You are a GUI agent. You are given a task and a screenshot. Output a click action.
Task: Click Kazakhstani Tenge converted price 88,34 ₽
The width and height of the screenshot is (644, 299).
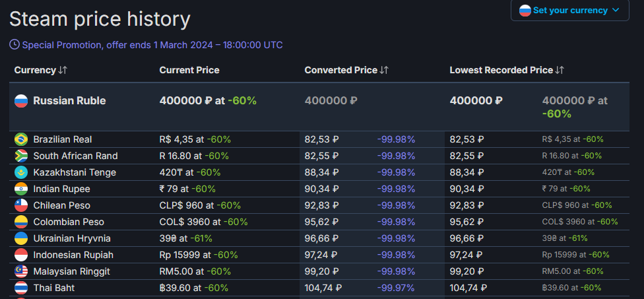(321, 172)
